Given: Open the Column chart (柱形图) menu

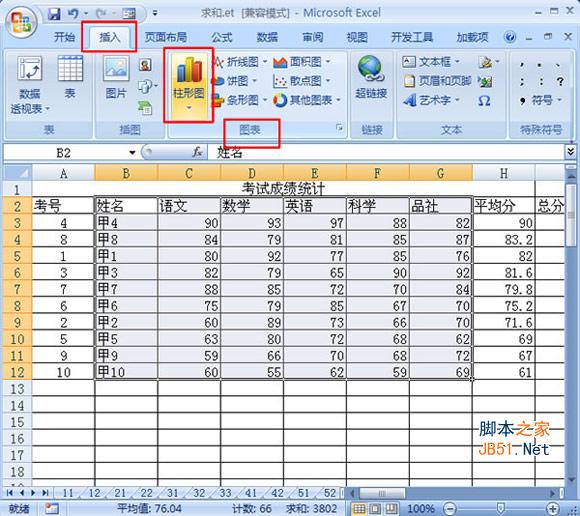Looking at the screenshot, I should coord(189,85).
